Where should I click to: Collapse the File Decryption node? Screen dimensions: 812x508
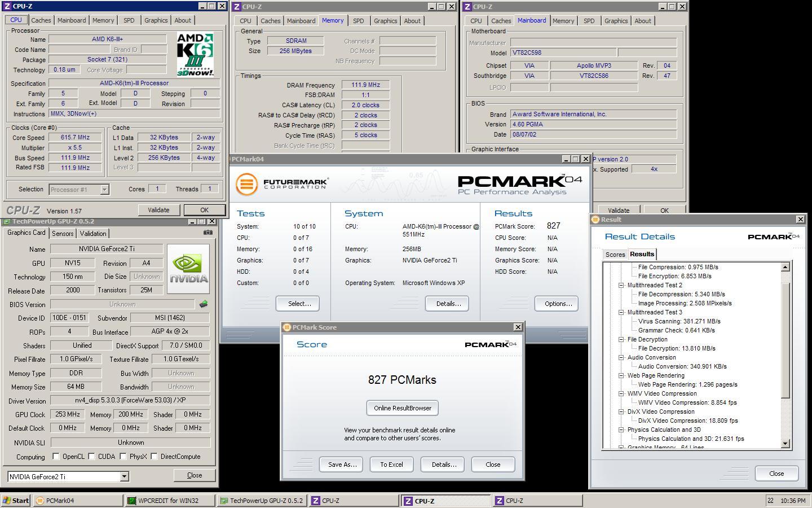(x=621, y=339)
